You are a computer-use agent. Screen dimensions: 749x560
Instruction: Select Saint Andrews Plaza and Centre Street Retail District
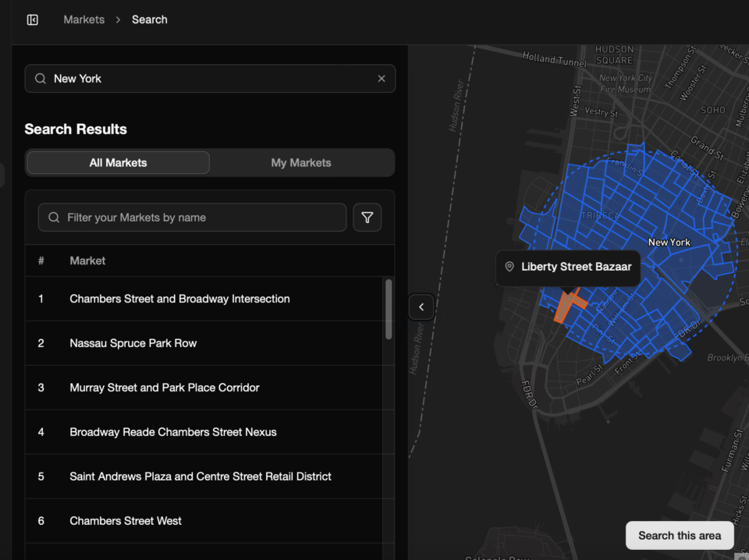pos(204,477)
